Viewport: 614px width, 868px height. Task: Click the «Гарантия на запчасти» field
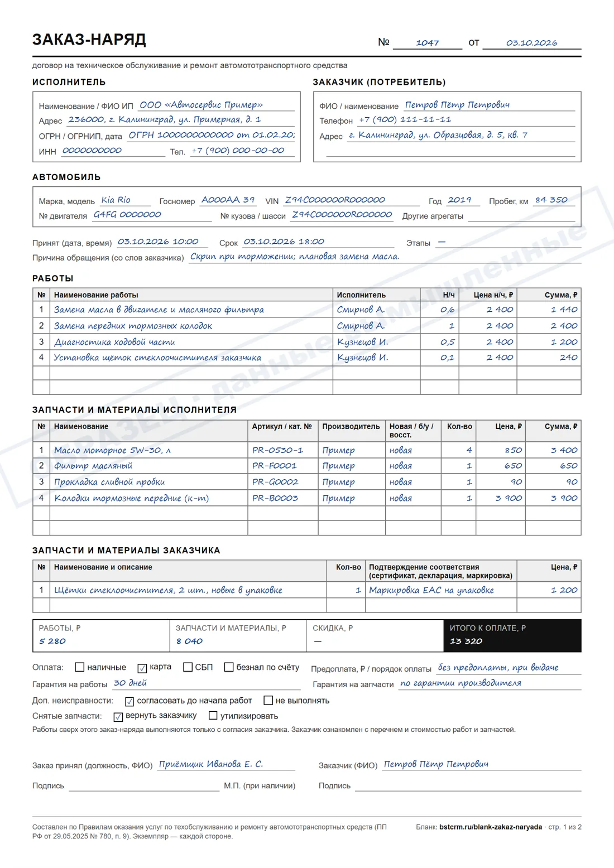(x=490, y=683)
